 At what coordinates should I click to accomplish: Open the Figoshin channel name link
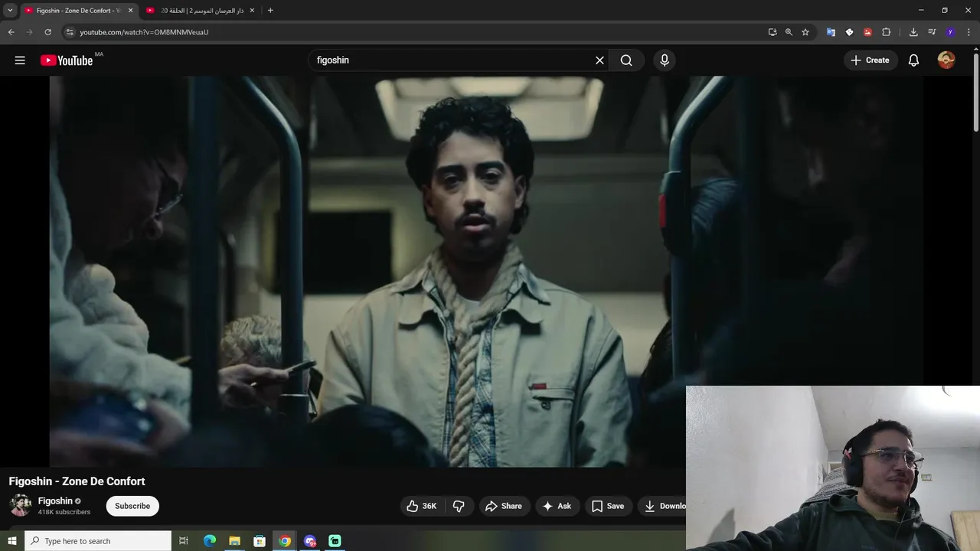click(x=55, y=501)
